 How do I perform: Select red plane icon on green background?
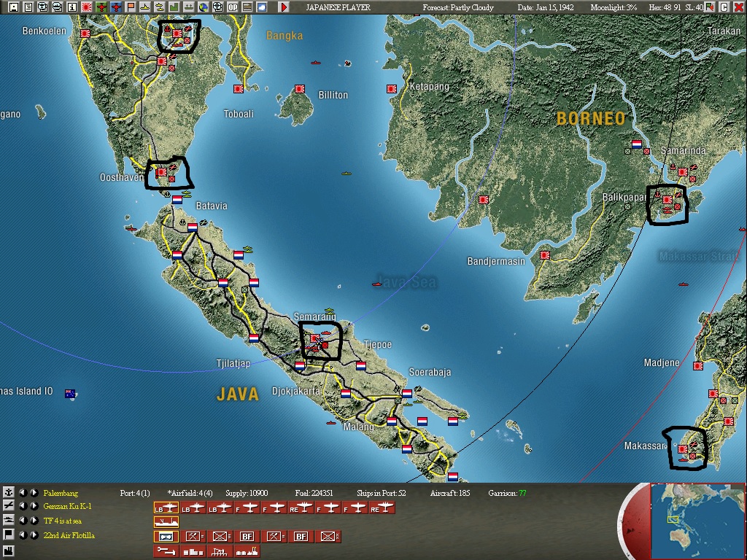pyautogui.click(x=101, y=7)
